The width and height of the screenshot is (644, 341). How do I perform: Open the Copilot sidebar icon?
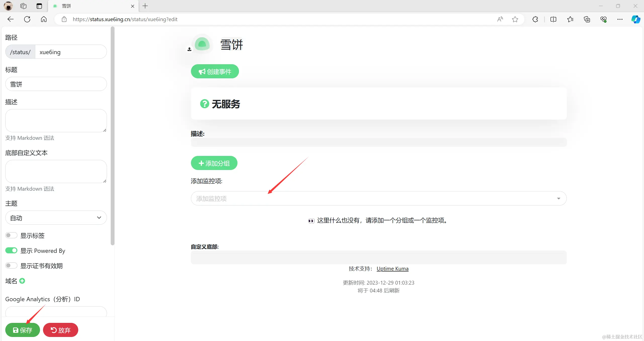[635, 19]
